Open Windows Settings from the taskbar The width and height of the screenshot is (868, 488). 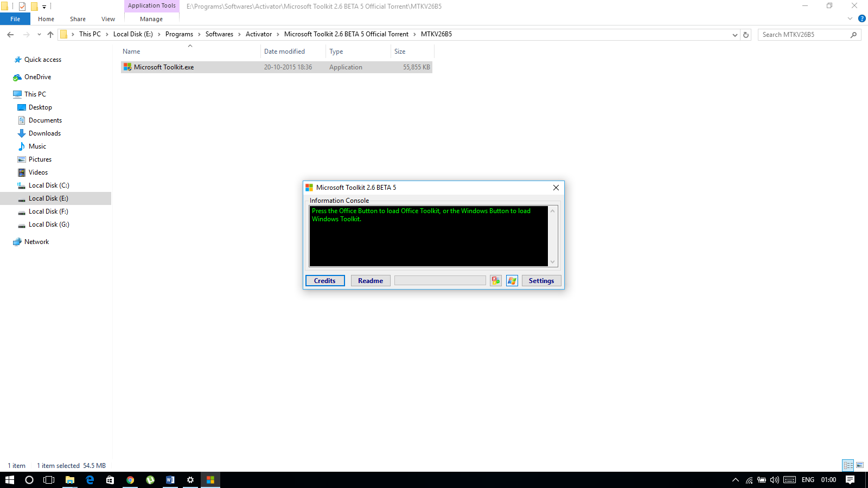click(x=190, y=479)
